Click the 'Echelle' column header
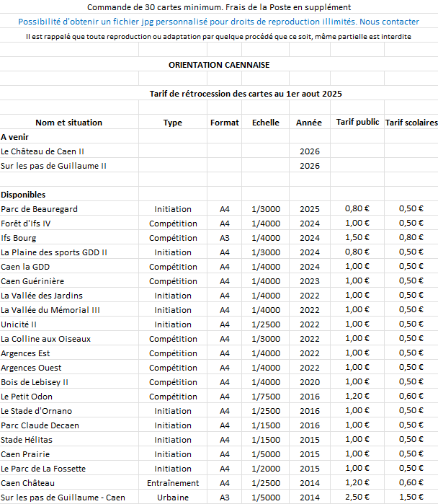438x504 pixels. click(x=266, y=123)
